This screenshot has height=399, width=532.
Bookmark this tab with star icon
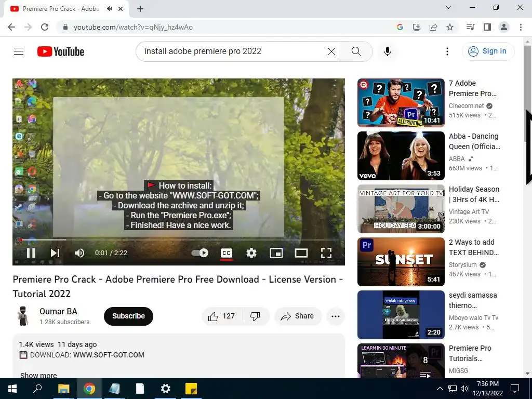pos(450,27)
